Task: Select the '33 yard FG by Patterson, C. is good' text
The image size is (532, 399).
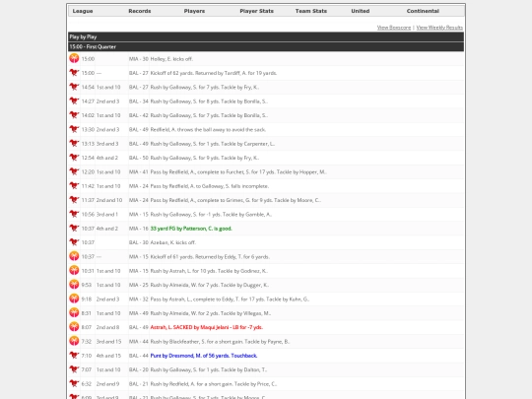Action: pos(191,229)
